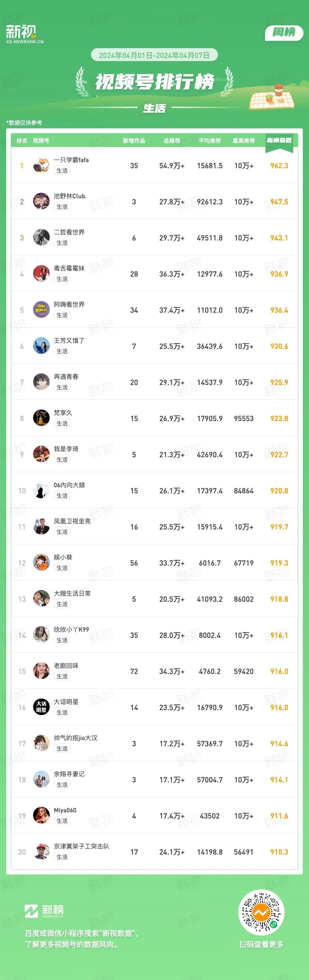This screenshot has width=309, height=980.
Task: Open the account name 毒舌霉霉妹
Action: click(69, 268)
